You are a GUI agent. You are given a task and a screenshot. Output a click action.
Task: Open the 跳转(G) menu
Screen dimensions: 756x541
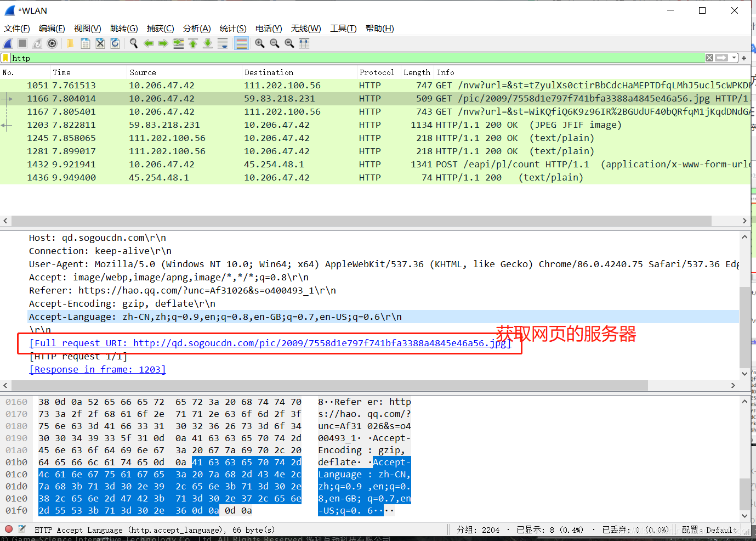coord(124,29)
